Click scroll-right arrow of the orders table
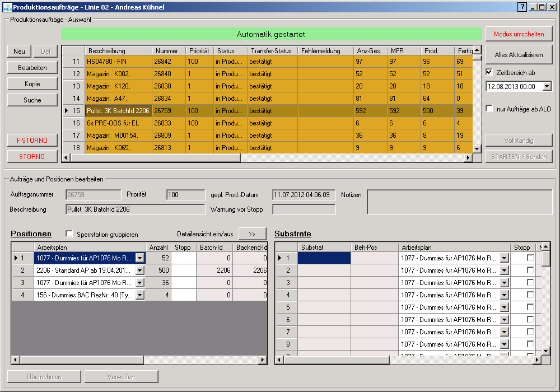The image size is (560, 392). point(469,158)
